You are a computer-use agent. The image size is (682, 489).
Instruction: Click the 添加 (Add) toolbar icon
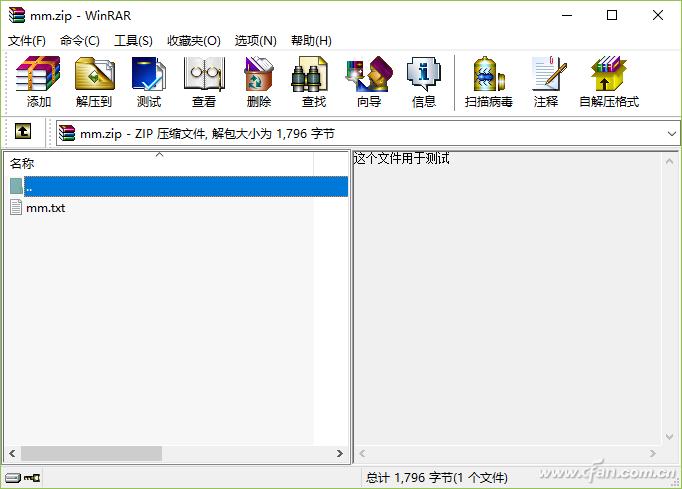[x=38, y=82]
